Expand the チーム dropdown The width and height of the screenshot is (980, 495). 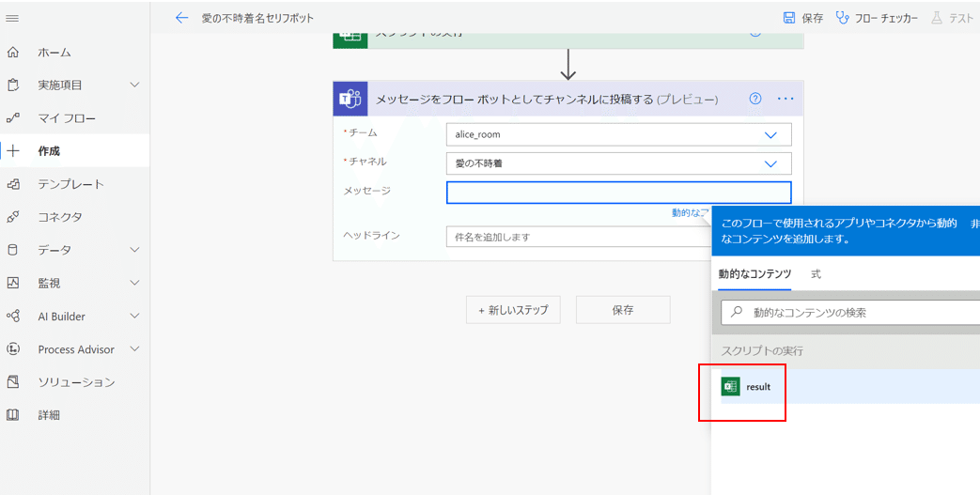pyautogui.click(x=770, y=134)
